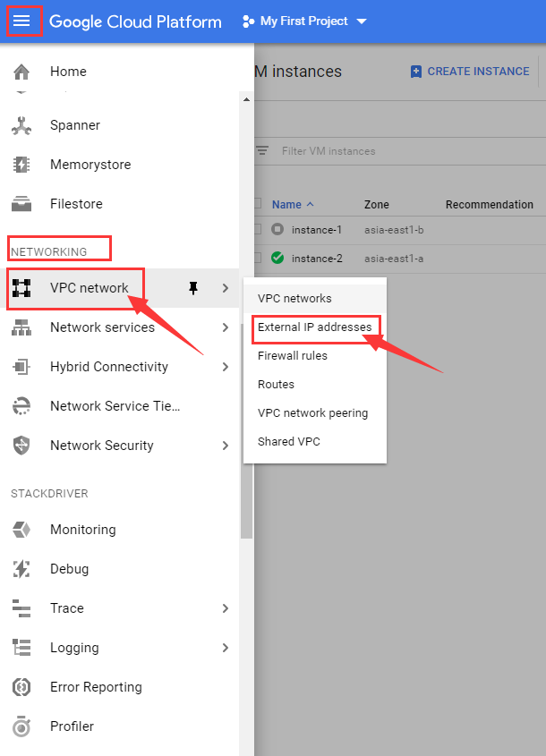Screen dimensions: 546x756
Task: Select External IP addresses
Action: (314, 327)
